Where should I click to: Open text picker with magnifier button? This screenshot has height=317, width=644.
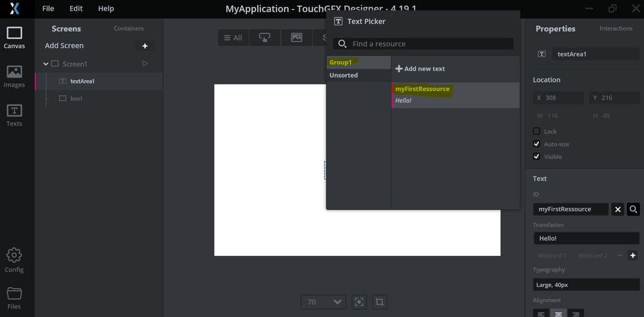pyautogui.click(x=633, y=209)
